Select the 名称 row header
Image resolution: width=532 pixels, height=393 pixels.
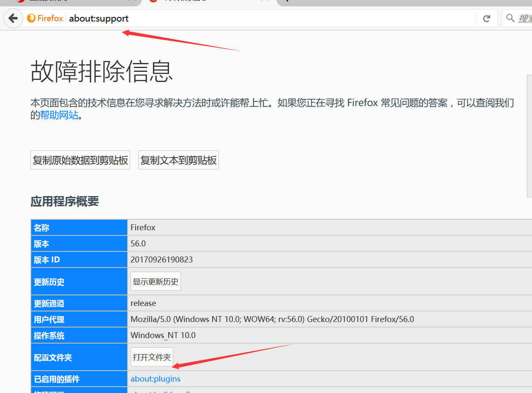79,227
